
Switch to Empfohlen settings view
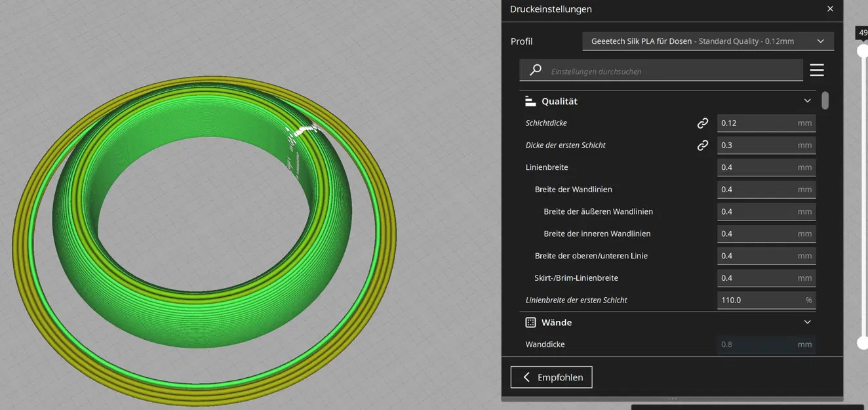click(x=551, y=377)
